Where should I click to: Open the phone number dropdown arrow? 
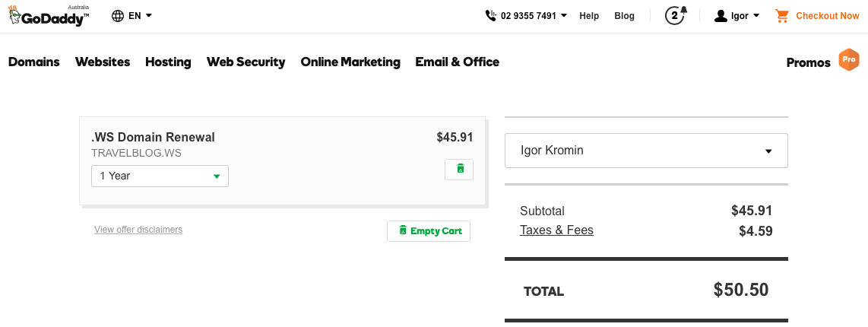tap(563, 15)
